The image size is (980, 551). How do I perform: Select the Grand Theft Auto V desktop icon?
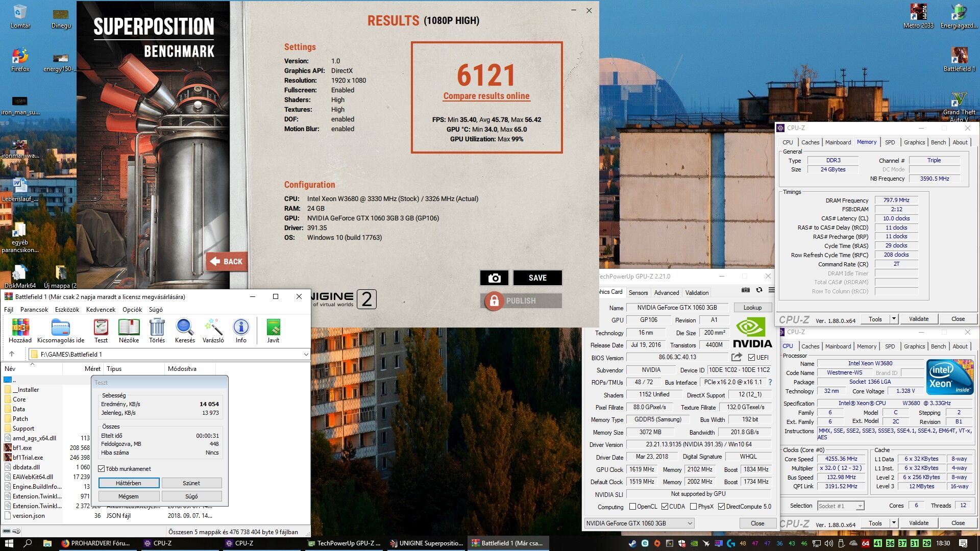959,107
